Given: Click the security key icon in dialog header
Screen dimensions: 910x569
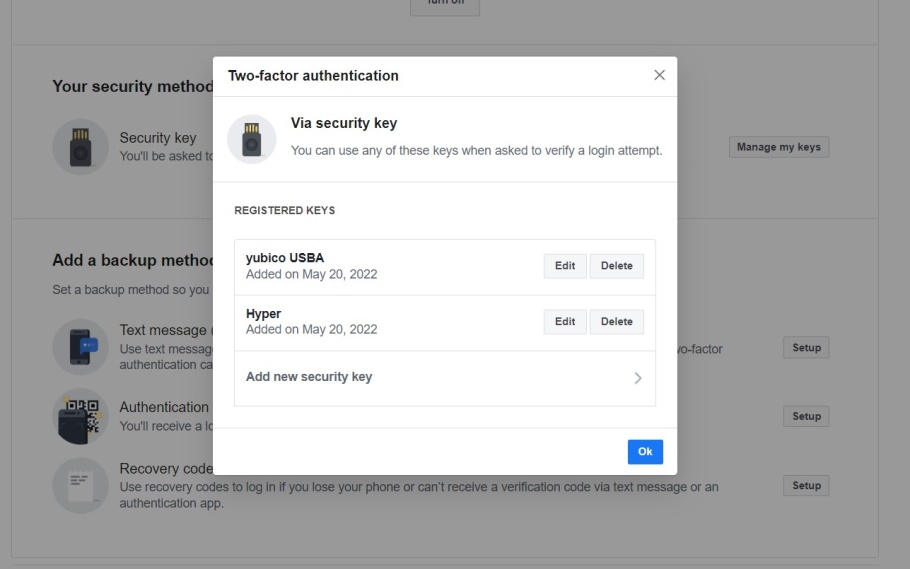Looking at the screenshot, I should (251, 139).
